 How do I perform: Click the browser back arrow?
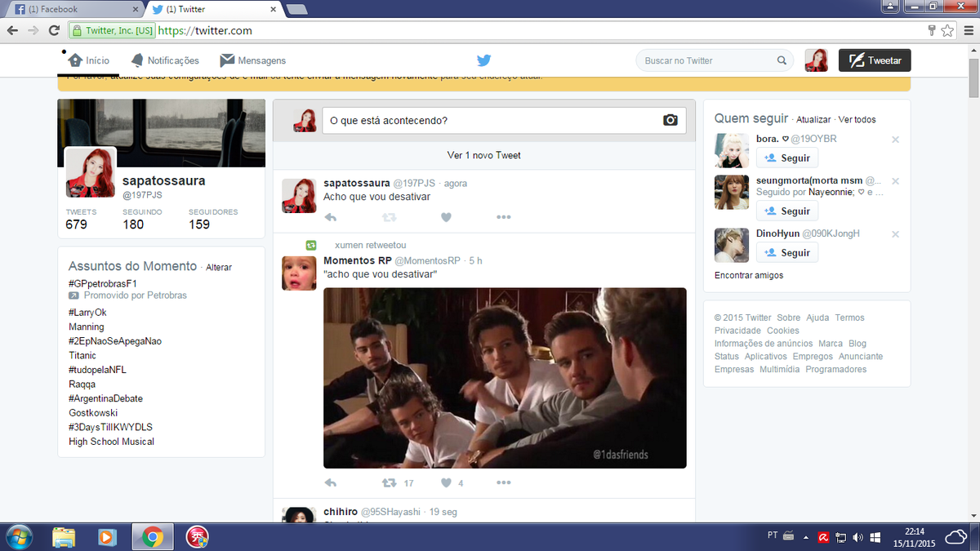click(x=12, y=30)
